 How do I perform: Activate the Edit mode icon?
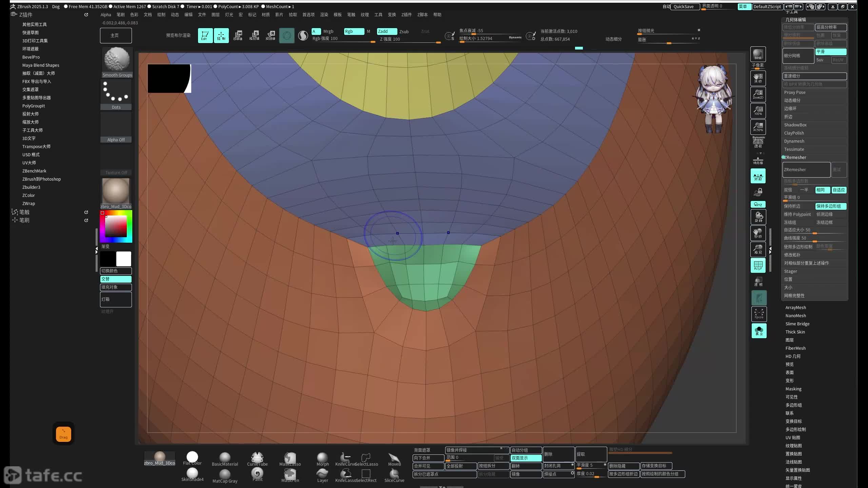pos(205,35)
